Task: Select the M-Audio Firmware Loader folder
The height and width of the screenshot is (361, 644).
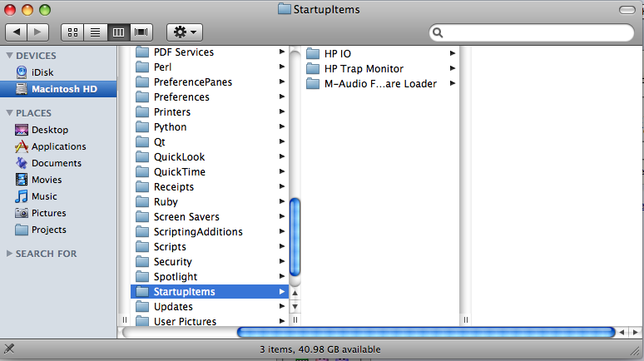Action: pos(379,84)
